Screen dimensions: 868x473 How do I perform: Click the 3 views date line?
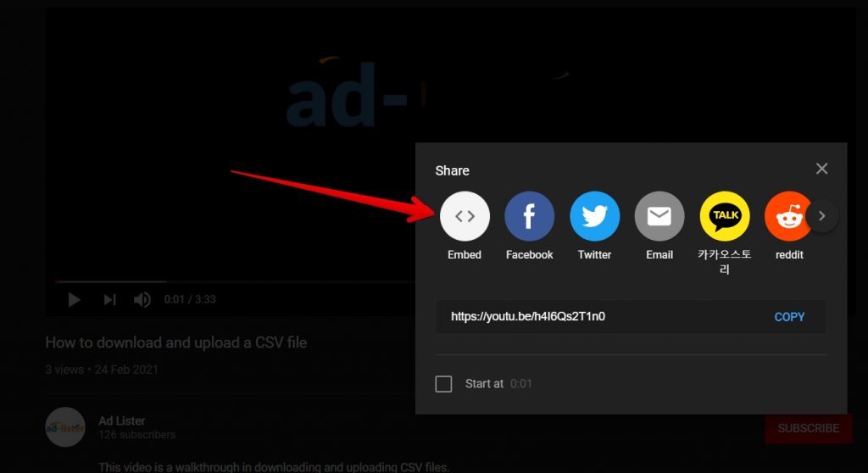point(102,370)
